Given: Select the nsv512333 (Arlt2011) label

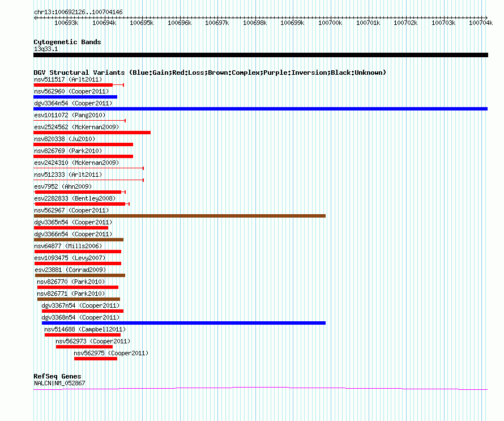Looking at the screenshot, I should click(x=68, y=175).
